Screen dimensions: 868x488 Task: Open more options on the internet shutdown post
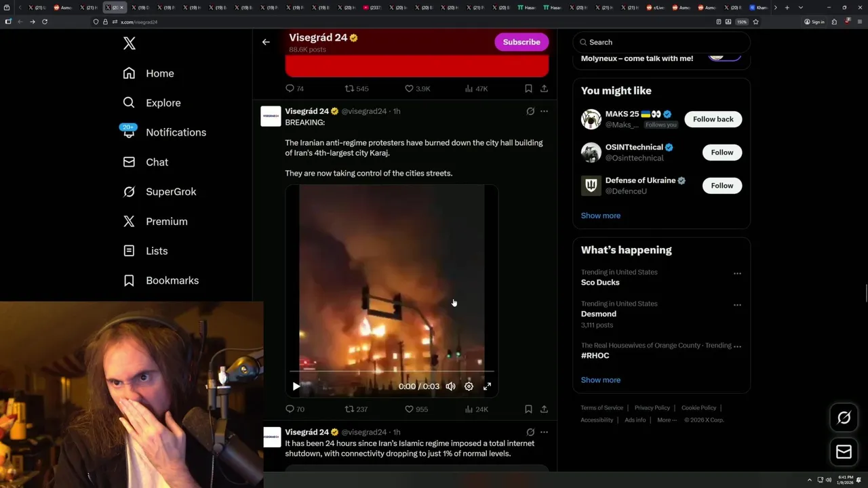tap(544, 432)
